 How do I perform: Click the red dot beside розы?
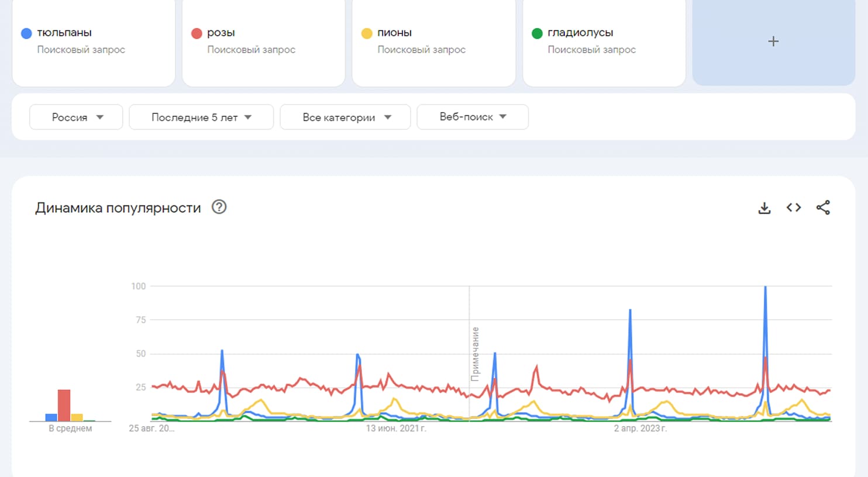[197, 33]
